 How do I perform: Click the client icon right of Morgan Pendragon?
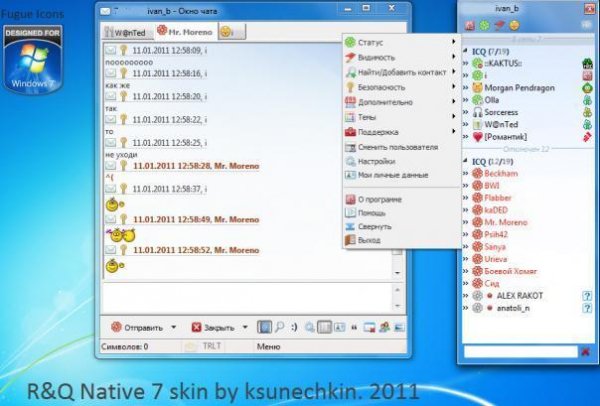coord(587,88)
